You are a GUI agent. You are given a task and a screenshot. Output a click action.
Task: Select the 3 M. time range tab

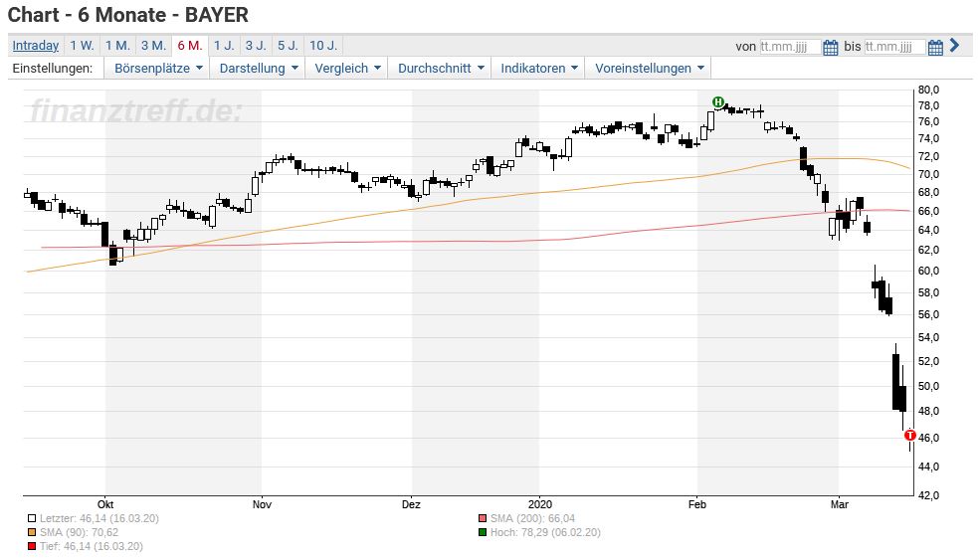tap(153, 46)
